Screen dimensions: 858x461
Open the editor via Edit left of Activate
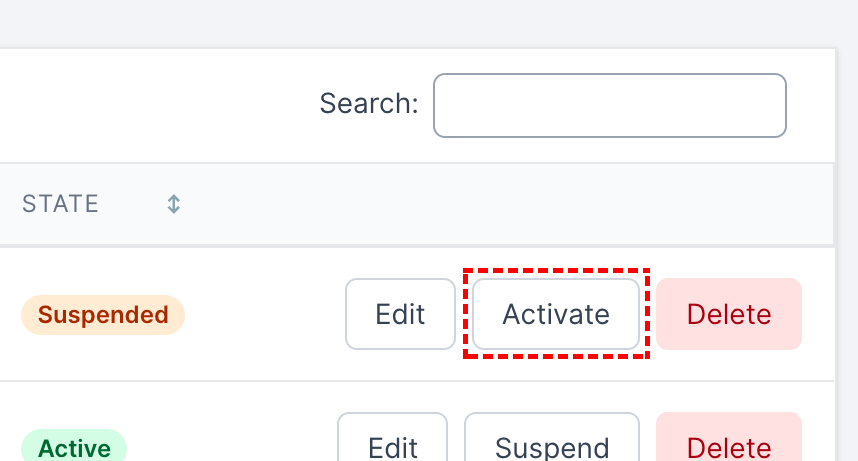(x=400, y=314)
